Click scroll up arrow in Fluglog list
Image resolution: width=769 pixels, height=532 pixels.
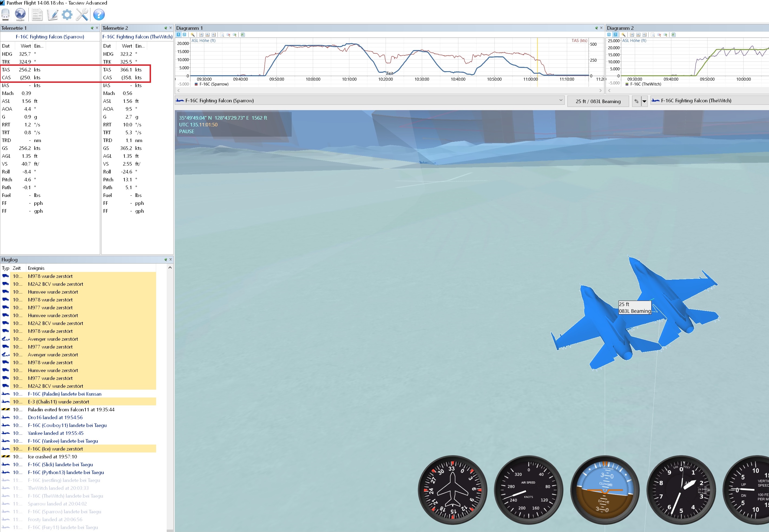pos(170,268)
